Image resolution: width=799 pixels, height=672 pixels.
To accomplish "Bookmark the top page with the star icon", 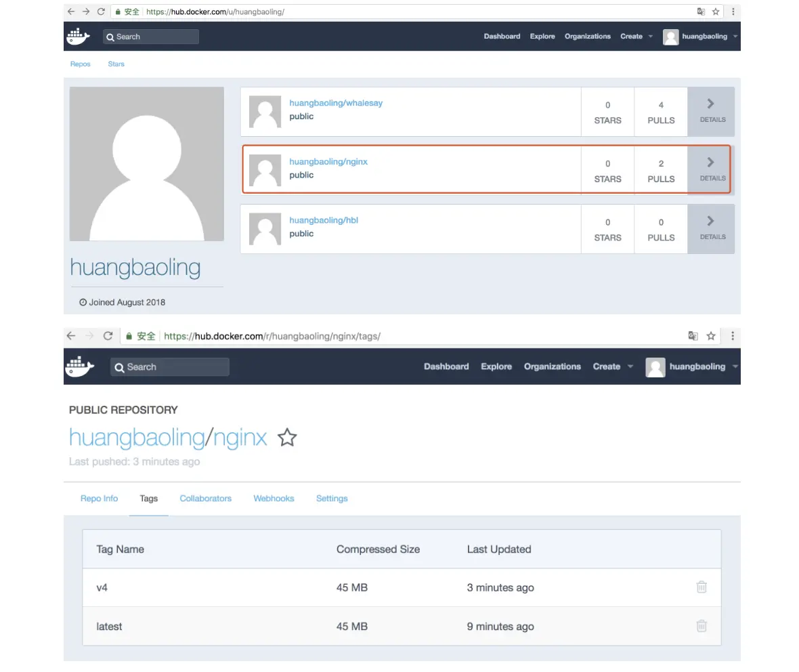I will [716, 12].
